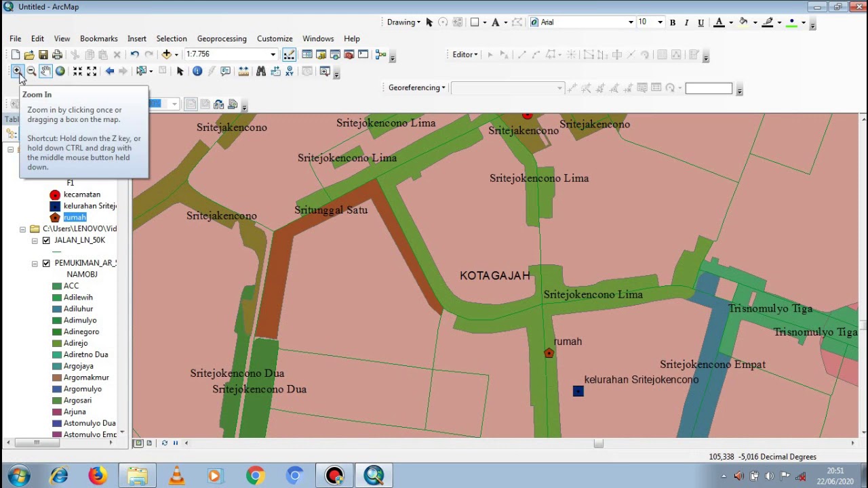Open the Selection menu

(x=172, y=39)
